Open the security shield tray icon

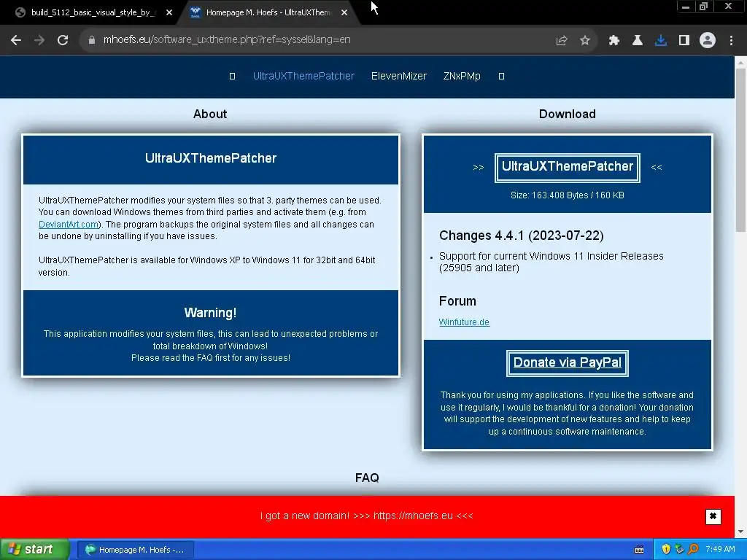tap(666, 550)
